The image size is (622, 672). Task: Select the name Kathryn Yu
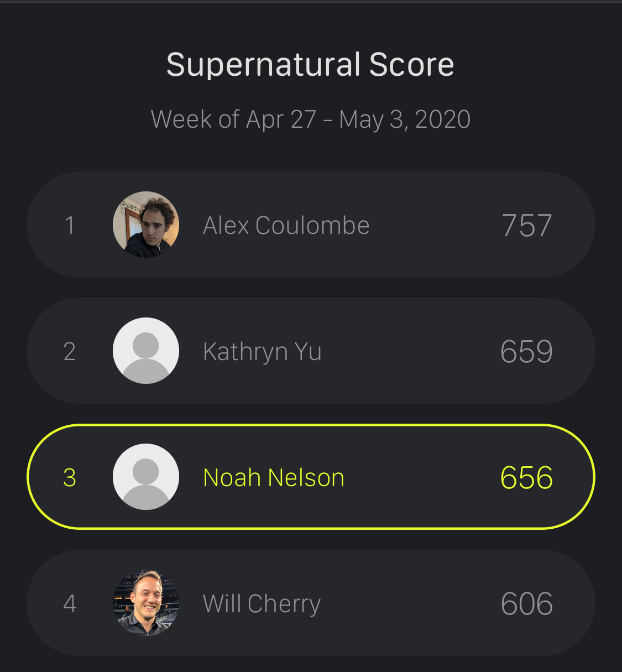point(262,352)
